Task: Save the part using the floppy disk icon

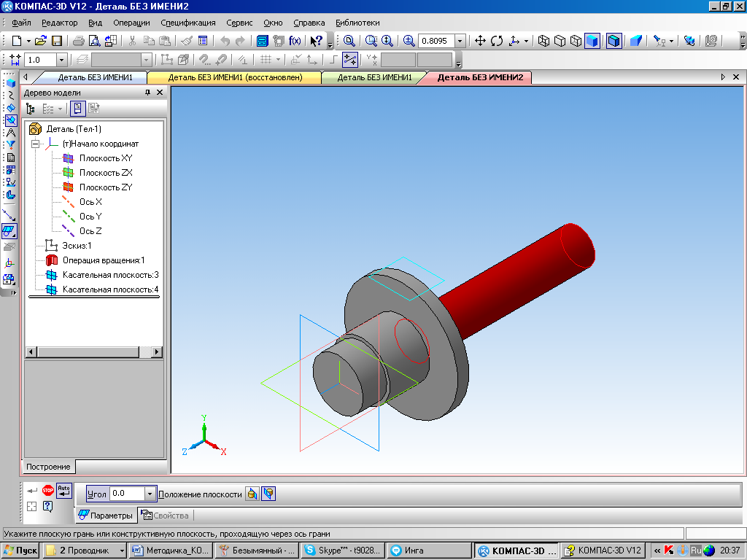Action: click(57, 41)
